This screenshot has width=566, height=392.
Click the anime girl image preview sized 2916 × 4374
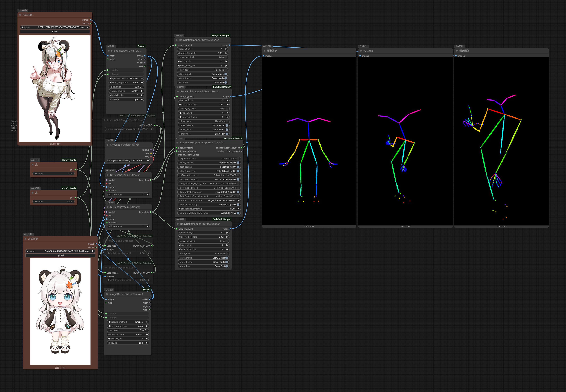[x=55, y=89]
